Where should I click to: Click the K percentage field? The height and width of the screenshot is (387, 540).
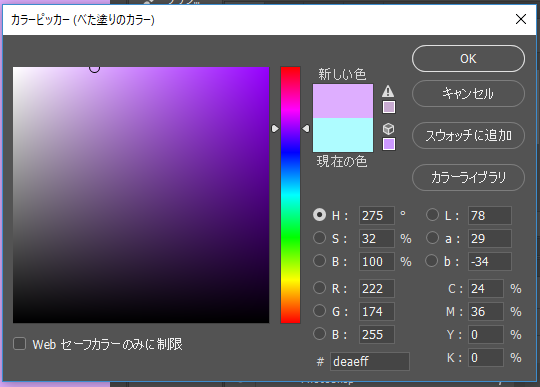tap(486, 358)
